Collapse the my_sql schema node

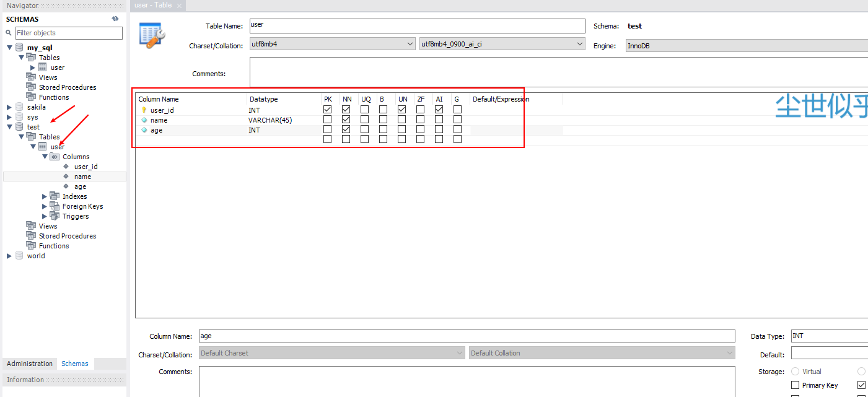click(x=9, y=48)
